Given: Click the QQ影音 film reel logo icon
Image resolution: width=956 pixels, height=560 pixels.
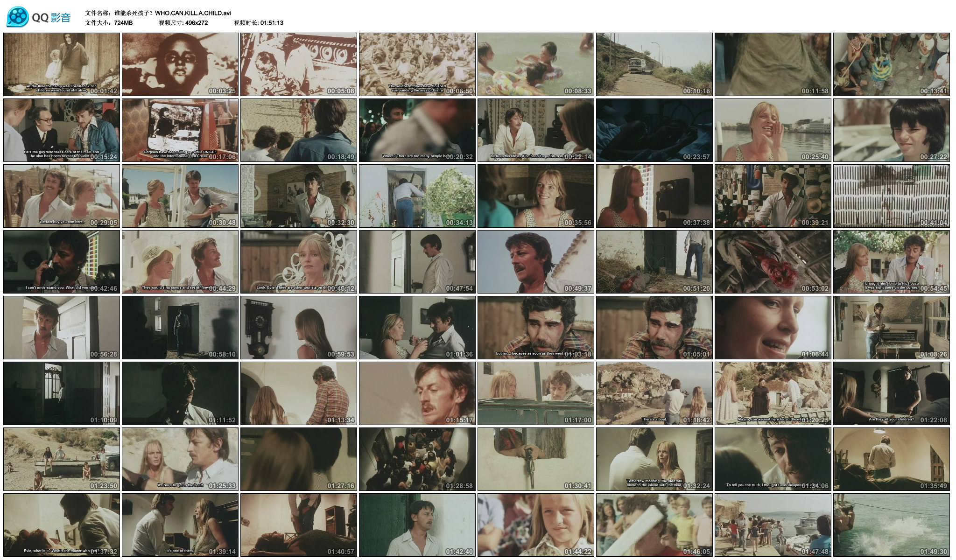Looking at the screenshot, I should [18, 17].
